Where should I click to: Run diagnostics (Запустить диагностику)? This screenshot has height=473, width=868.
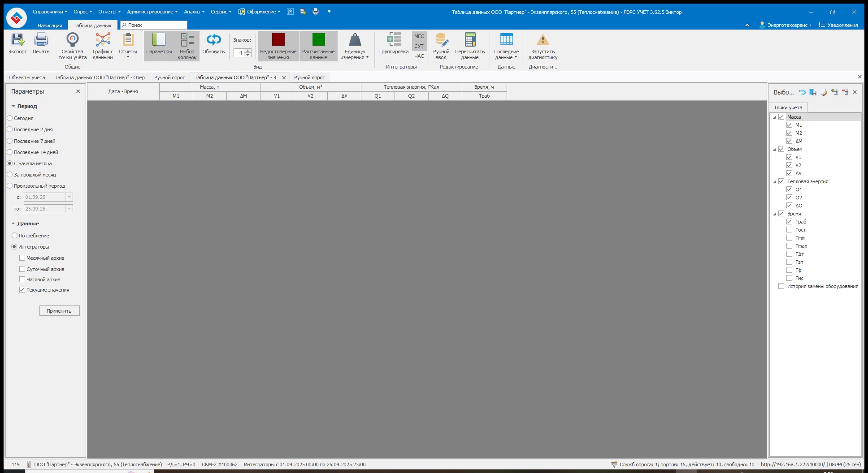542,40
